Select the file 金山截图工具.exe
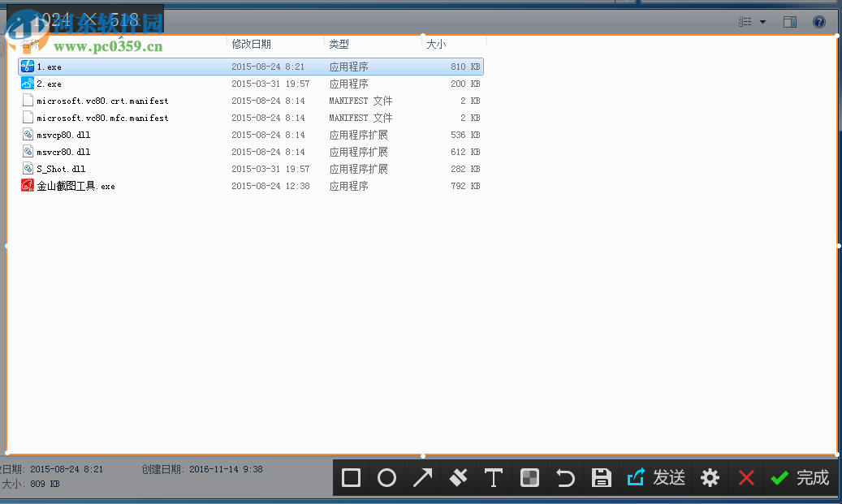The width and height of the screenshot is (842, 504). pyautogui.click(x=77, y=185)
